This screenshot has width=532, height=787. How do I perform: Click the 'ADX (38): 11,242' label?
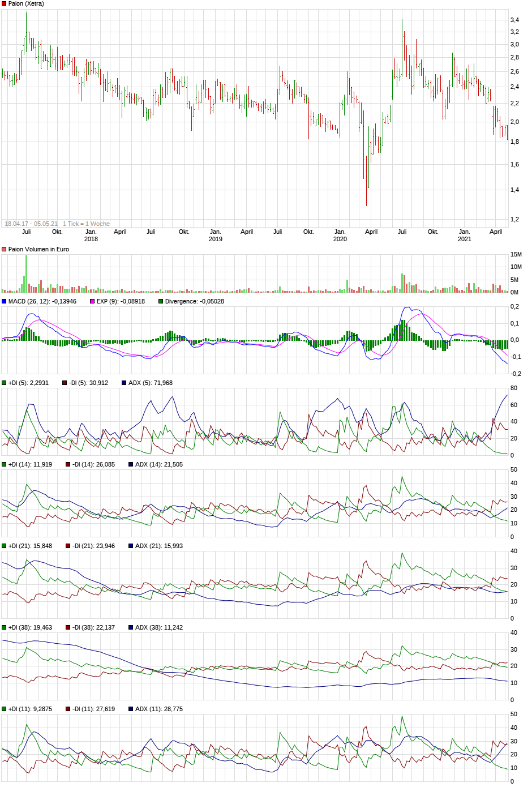click(x=159, y=628)
